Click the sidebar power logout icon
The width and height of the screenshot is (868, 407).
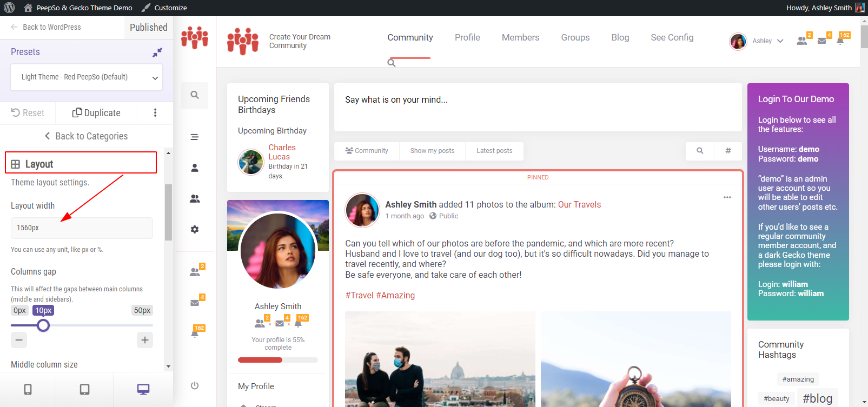pos(195,385)
